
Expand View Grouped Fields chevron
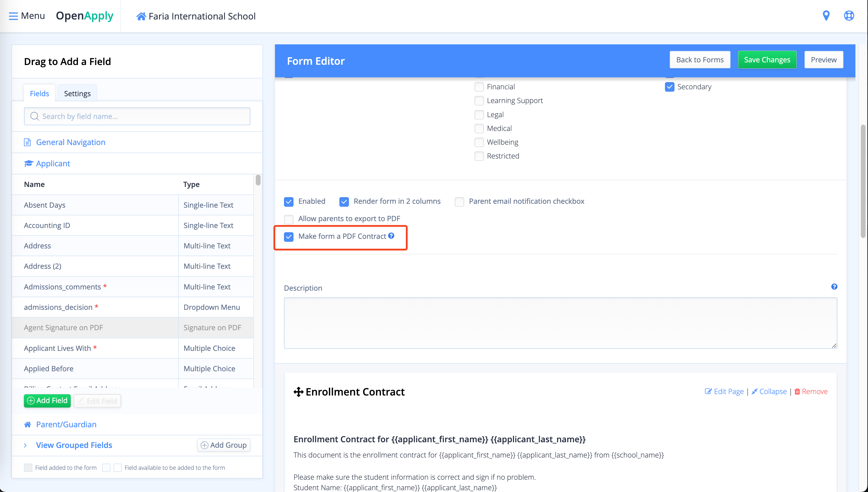(25, 445)
